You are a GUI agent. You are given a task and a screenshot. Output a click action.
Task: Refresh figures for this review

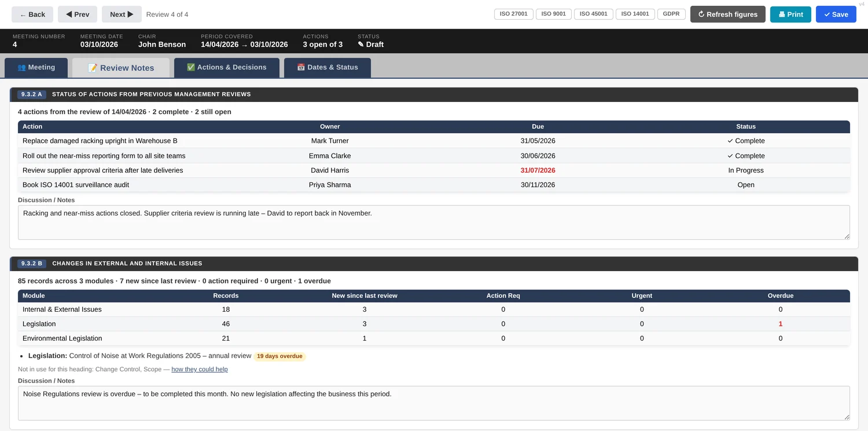tap(728, 14)
